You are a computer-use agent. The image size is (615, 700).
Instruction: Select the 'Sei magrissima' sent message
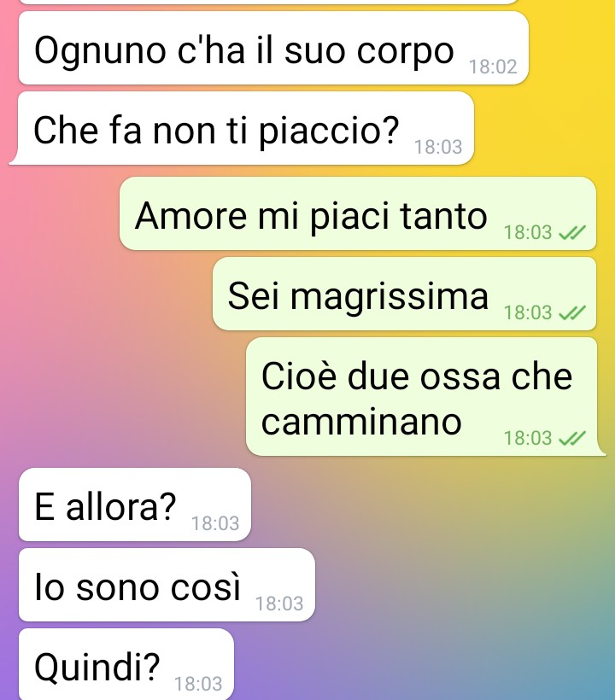click(405, 294)
